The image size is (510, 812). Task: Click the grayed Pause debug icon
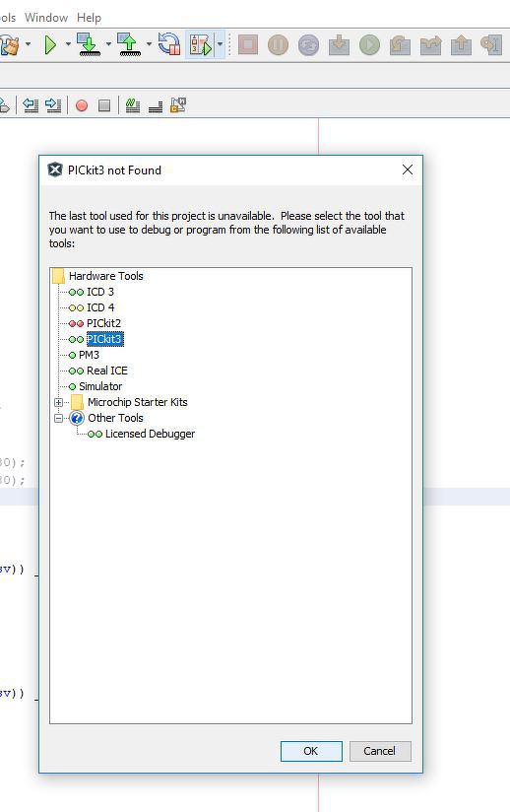(279, 44)
